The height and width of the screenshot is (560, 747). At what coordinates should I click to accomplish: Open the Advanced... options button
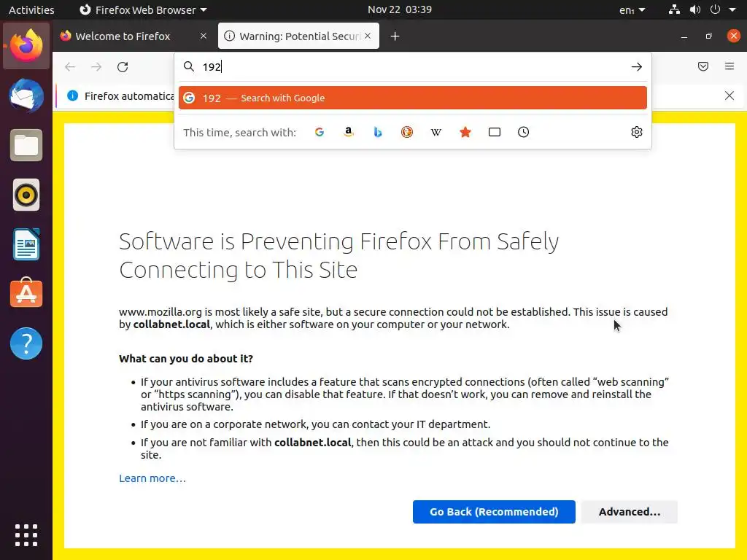(x=630, y=512)
